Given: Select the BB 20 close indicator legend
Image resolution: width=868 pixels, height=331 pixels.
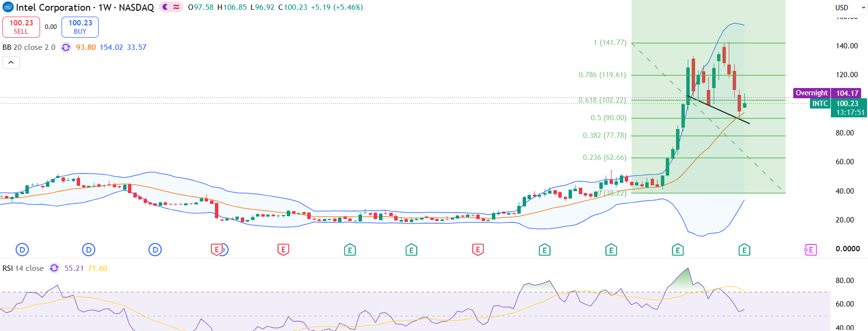Looking at the screenshot, I should [29, 47].
